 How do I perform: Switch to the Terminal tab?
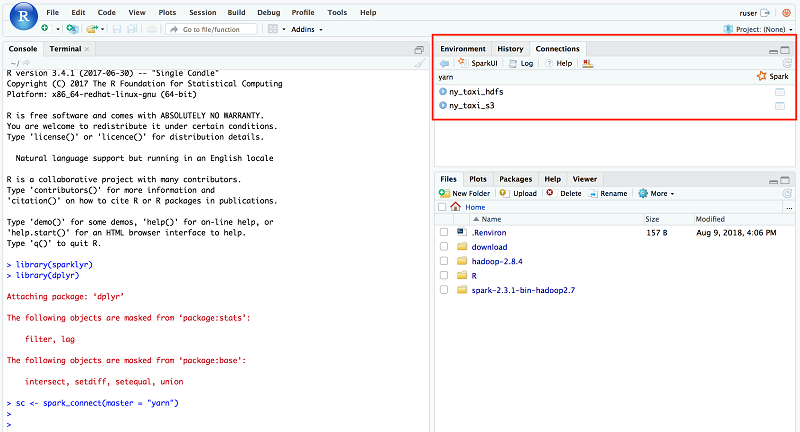(65, 49)
